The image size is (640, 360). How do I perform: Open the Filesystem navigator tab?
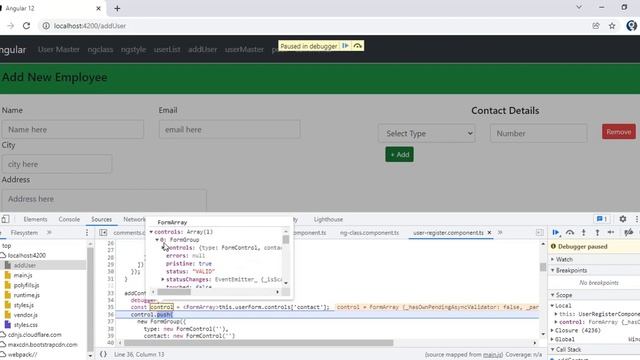[24, 232]
